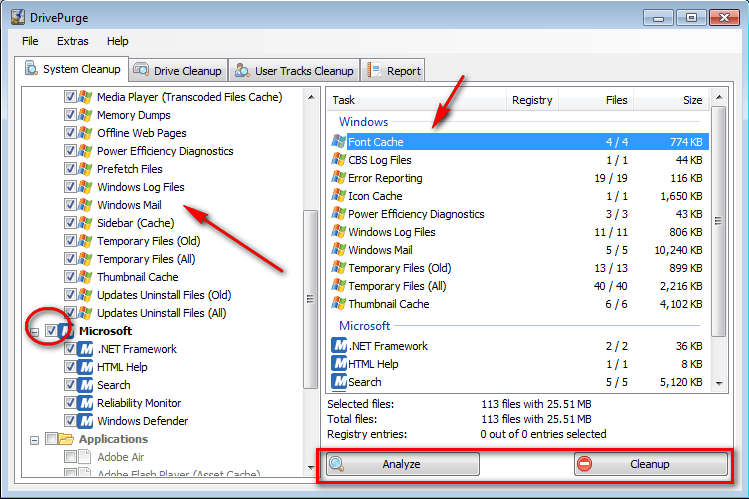This screenshot has width=749, height=499.
Task: Click Windows flag icon beside Sidebar (Cache)
Action: click(x=85, y=223)
